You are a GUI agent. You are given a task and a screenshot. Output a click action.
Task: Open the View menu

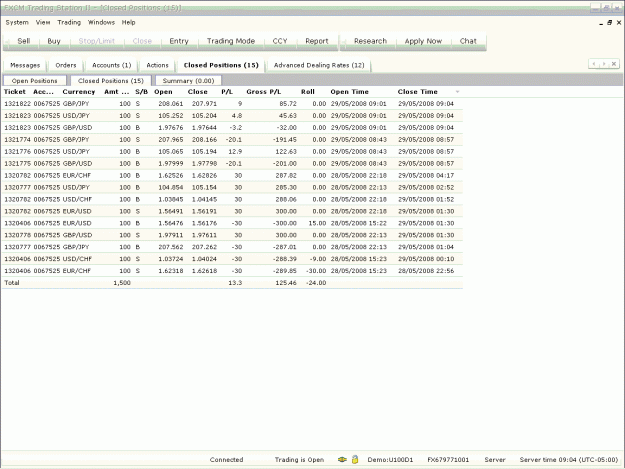[x=43, y=22]
